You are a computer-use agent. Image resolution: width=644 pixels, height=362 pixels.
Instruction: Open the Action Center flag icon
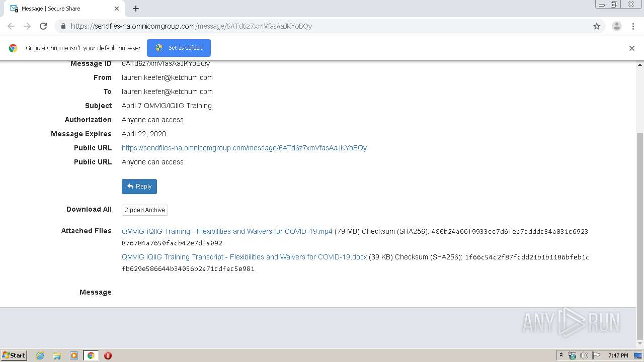[596, 355]
